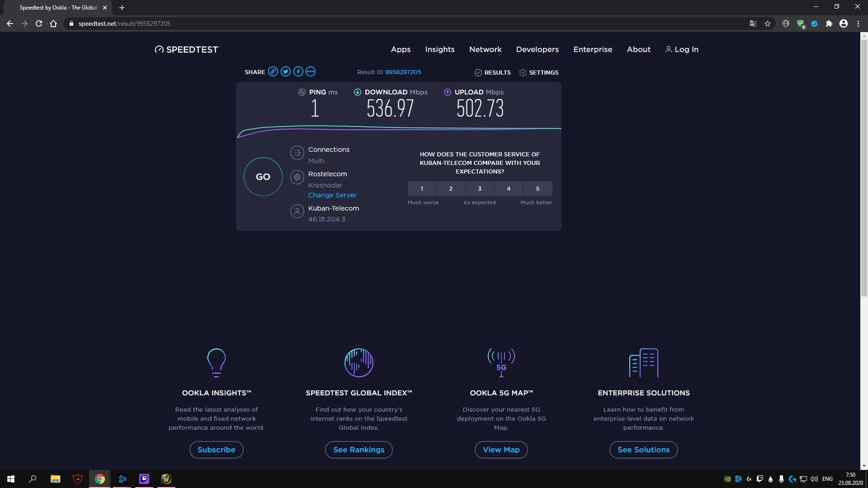The height and width of the screenshot is (488, 868).
Task: Click the Speedtest logo
Action: click(187, 50)
